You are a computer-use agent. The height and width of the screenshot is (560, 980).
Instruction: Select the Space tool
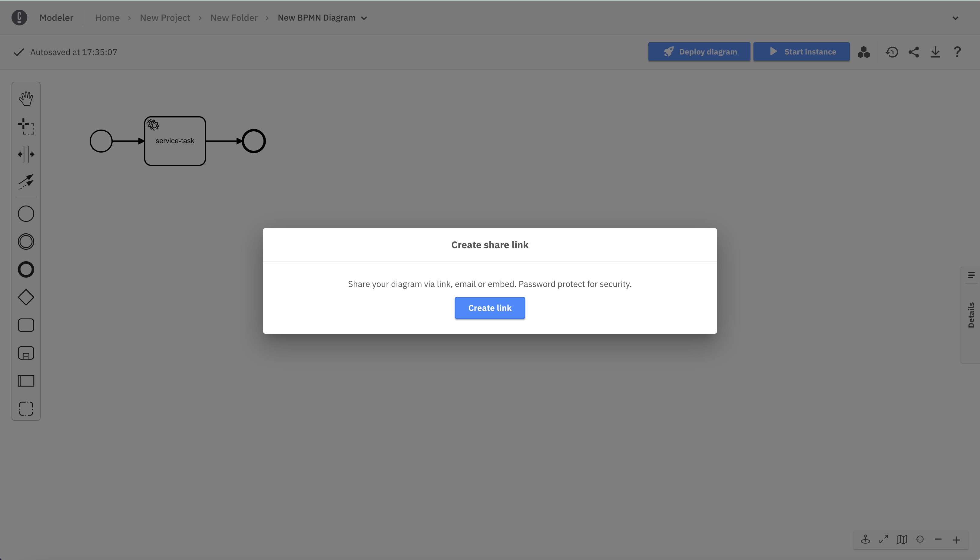[26, 154]
